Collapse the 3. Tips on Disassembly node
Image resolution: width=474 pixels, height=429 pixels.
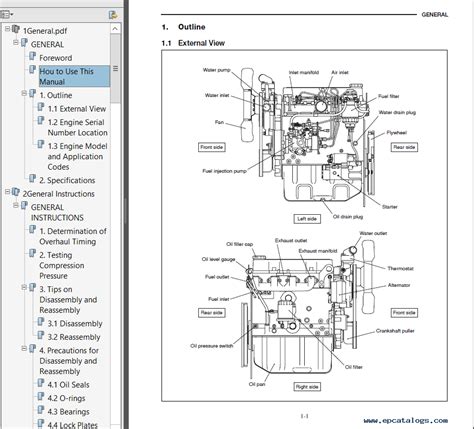point(24,287)
